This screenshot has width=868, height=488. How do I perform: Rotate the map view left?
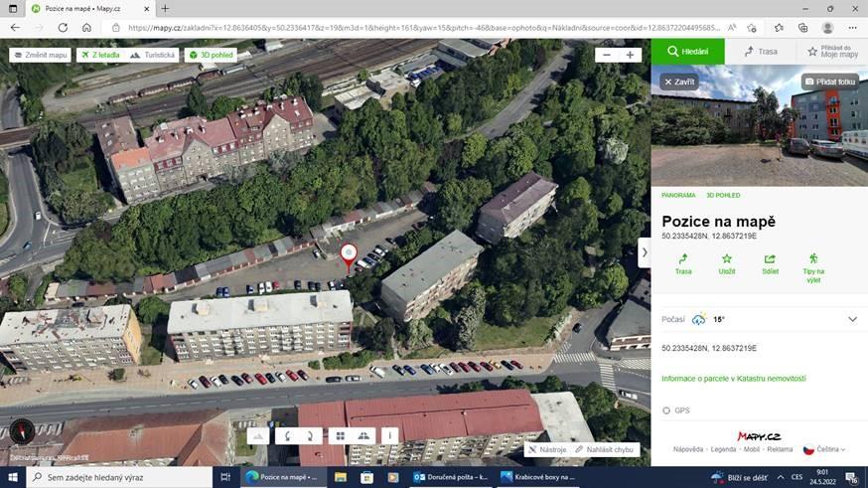[287, 435]
